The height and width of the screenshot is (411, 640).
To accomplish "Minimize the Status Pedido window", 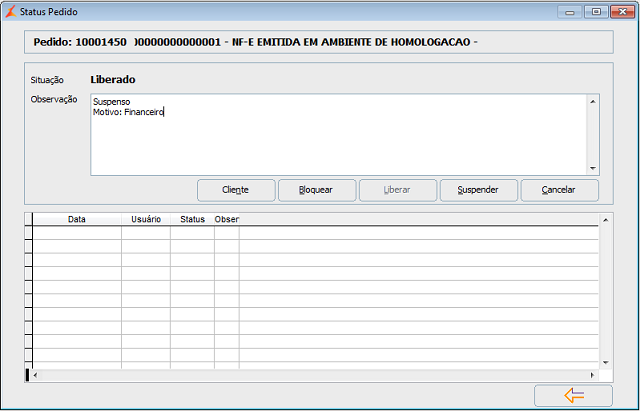I will tap(570, 12).
